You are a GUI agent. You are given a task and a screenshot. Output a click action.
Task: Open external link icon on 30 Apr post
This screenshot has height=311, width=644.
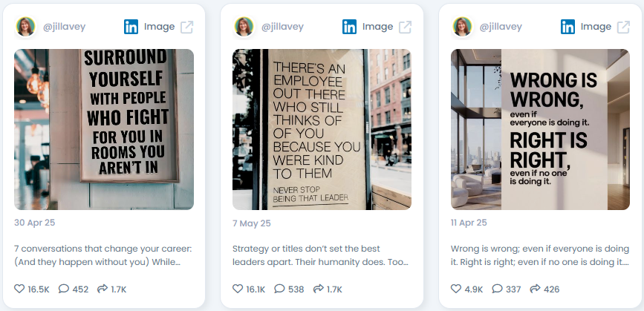(x=187, y=27)
